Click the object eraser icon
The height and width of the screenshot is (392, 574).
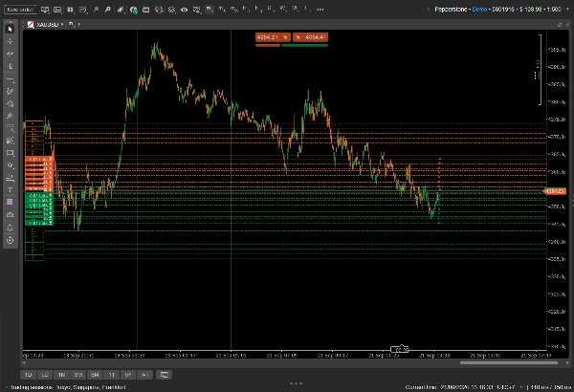point(11,215)
